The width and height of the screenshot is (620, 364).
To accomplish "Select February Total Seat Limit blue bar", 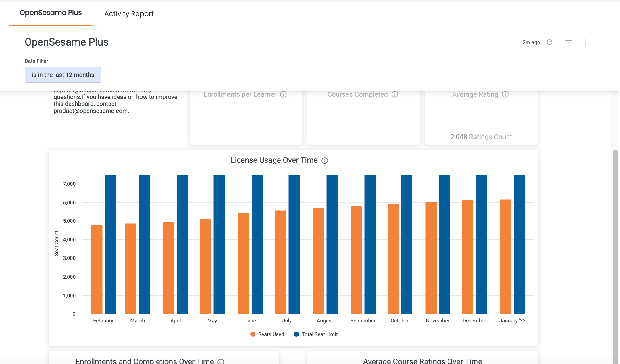I will 110,244.
